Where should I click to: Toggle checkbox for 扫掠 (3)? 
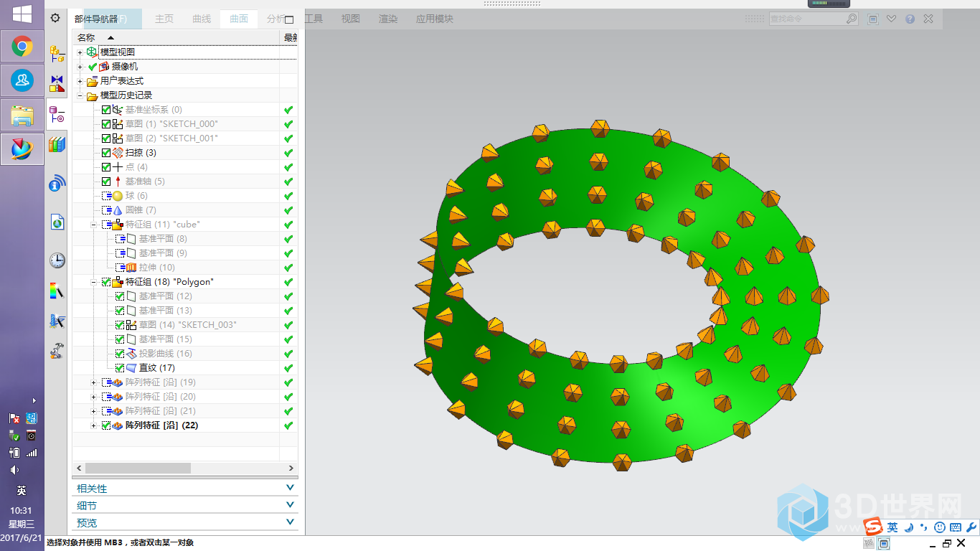tap(106, 153)
